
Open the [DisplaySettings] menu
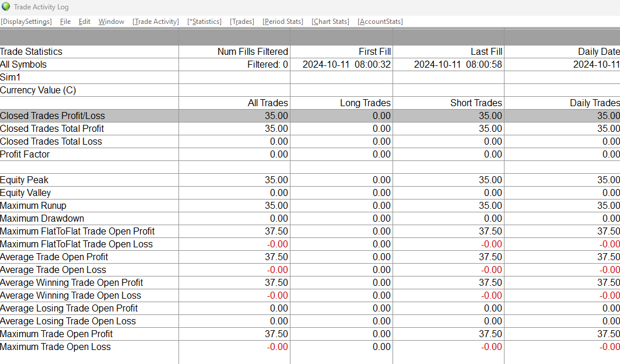tap(26, 22)
